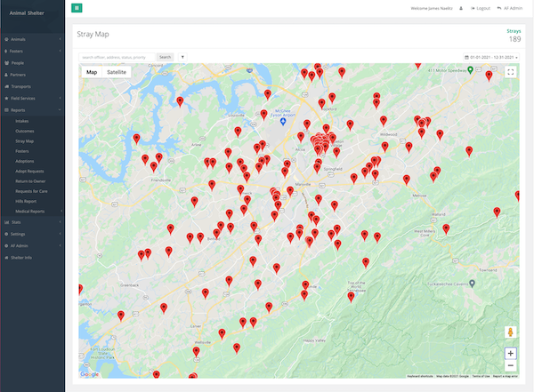The image size is (534, 392).
Task: Click the Animal Shelter sidebar title
Action: coord(27,13)
